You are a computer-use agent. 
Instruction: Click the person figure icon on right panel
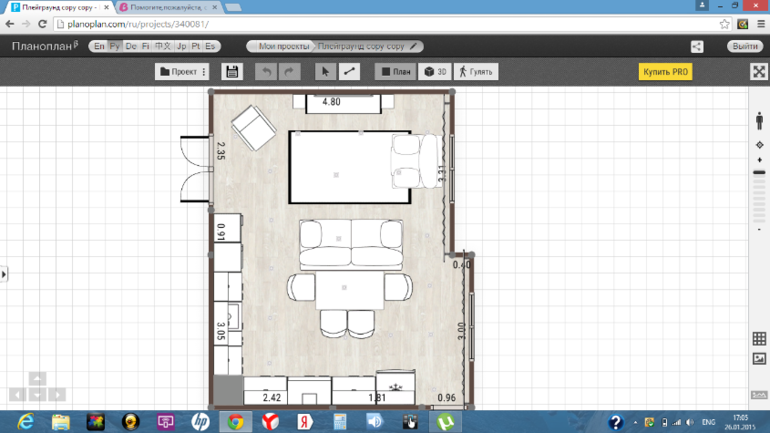[760, 120]
